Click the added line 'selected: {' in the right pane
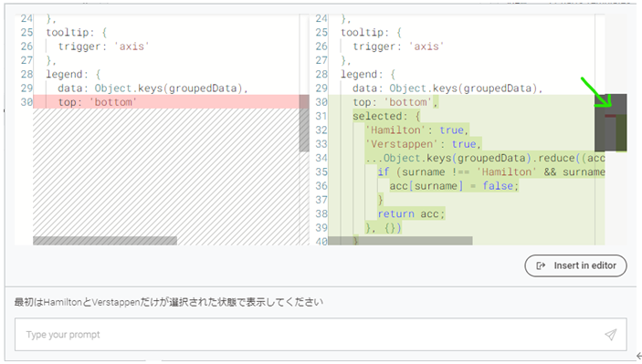Image resolution: width=642 pixels, height=364 pixels. pyautogui.click(x=386, y=116)
